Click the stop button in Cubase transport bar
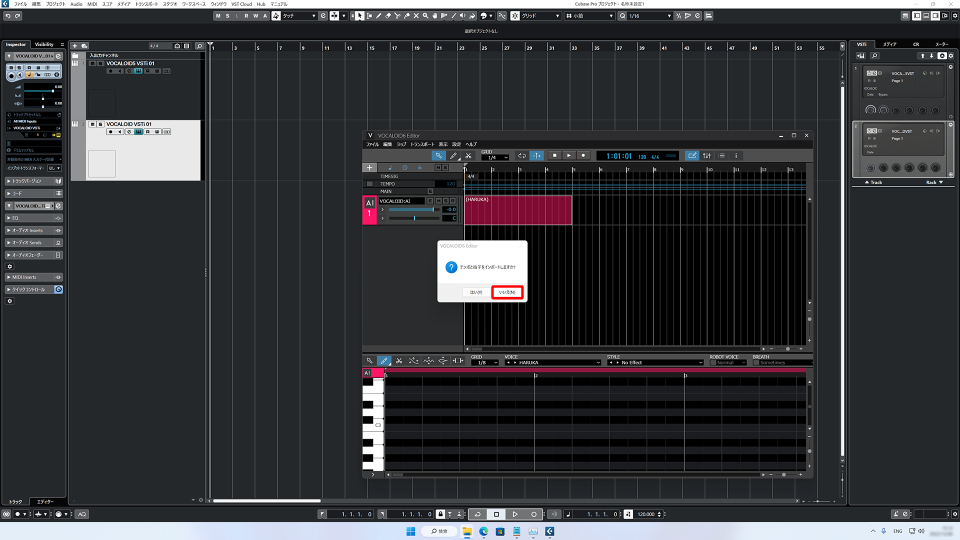Screen dimensions: 960x540 [x=496, y=514]
